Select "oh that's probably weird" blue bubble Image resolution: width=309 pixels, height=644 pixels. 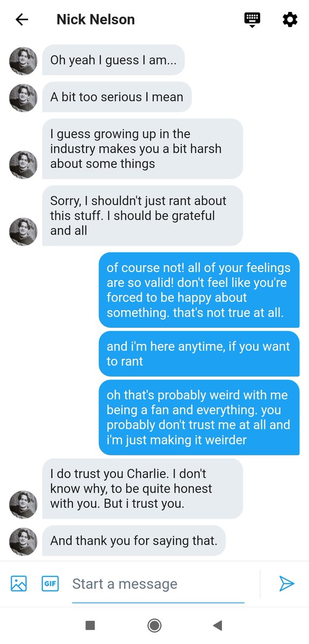[199, 418]
